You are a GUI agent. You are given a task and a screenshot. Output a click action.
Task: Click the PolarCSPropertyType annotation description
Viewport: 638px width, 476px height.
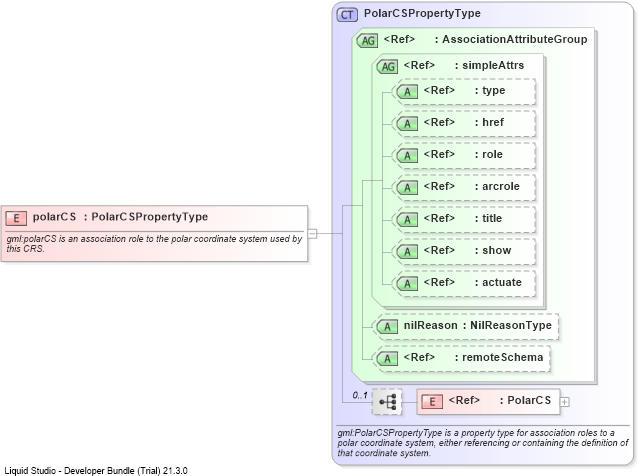[x=483, y=443]
